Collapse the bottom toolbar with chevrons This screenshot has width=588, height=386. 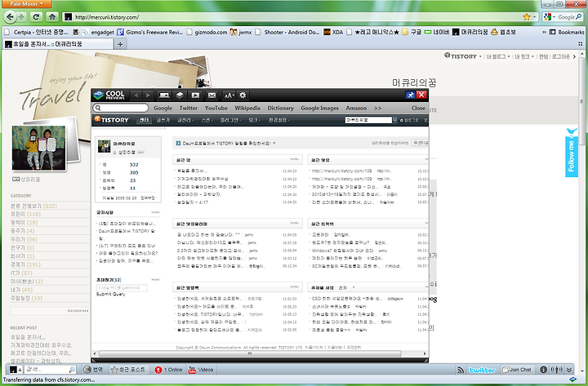point(569,370)
